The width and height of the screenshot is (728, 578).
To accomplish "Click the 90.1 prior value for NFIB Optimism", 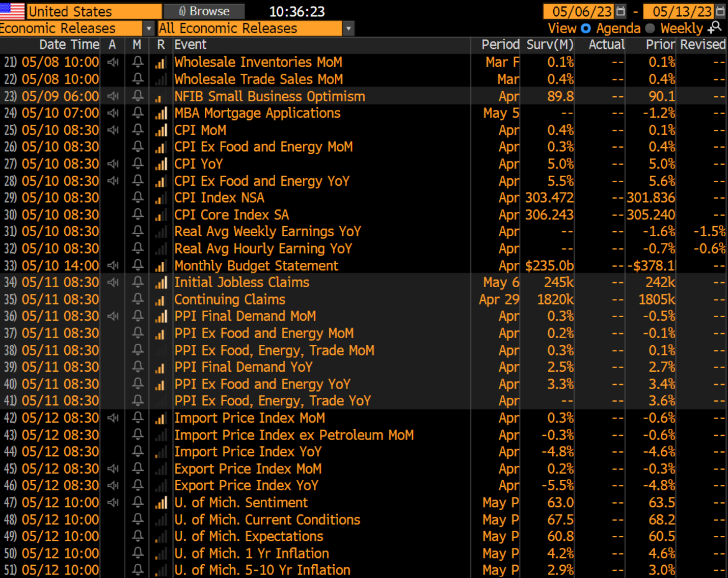I will (x=662, y=96).
